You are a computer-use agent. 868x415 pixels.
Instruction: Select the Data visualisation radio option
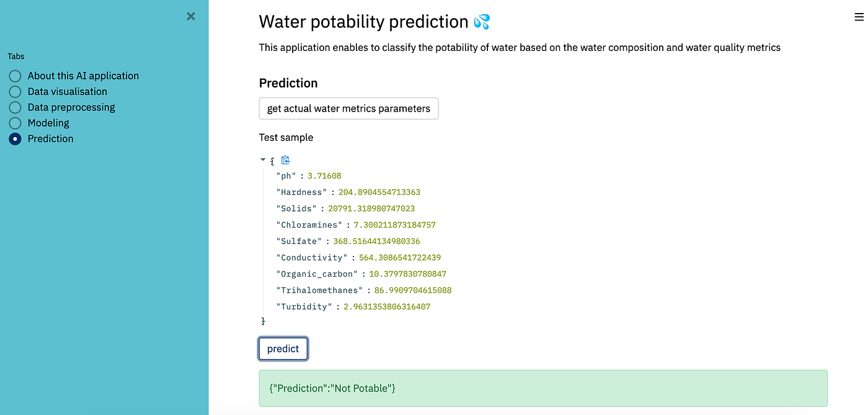tap(15, 92)
